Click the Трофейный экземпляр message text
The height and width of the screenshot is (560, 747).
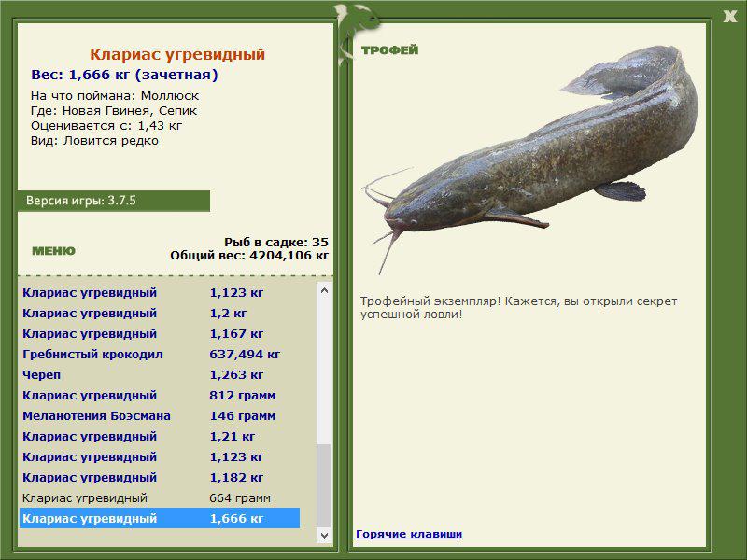(x=518, y=308)
